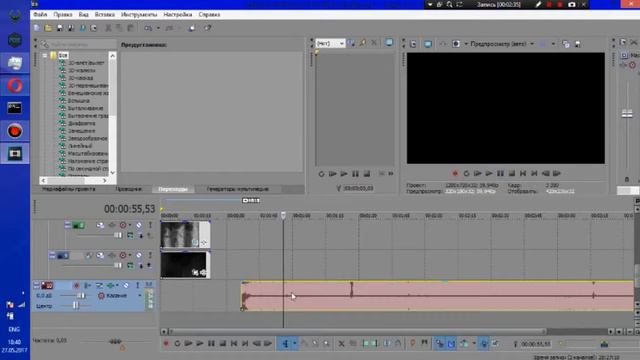Paste from clipboard using the toolbar icon
Image resolution: width=640 pixels, height=360 pixels.
tap(131, 28)
